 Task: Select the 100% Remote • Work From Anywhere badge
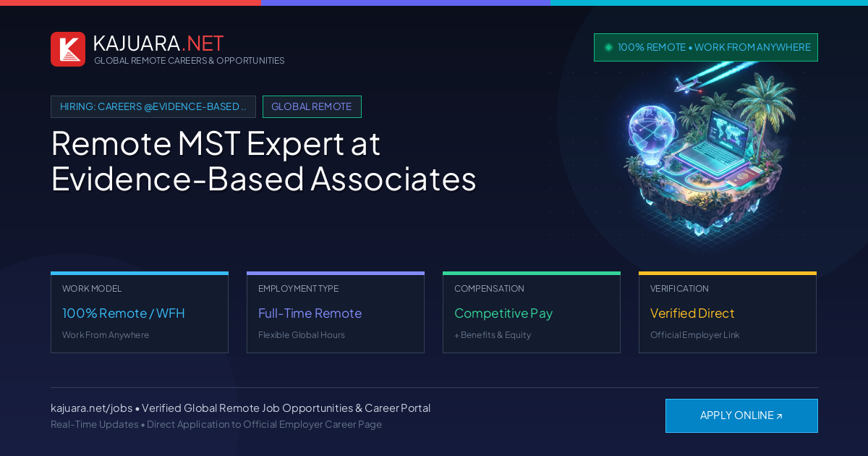(706, 47)
